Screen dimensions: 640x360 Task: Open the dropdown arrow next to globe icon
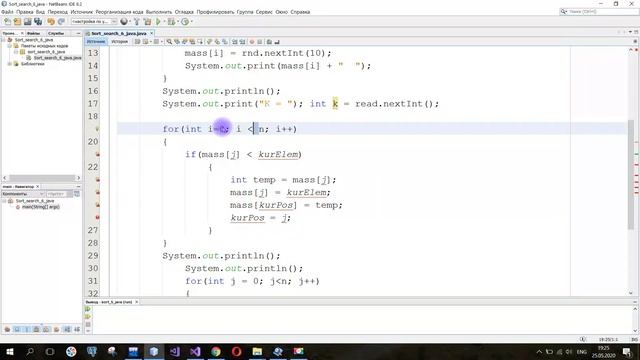click(x=129, y=22)
